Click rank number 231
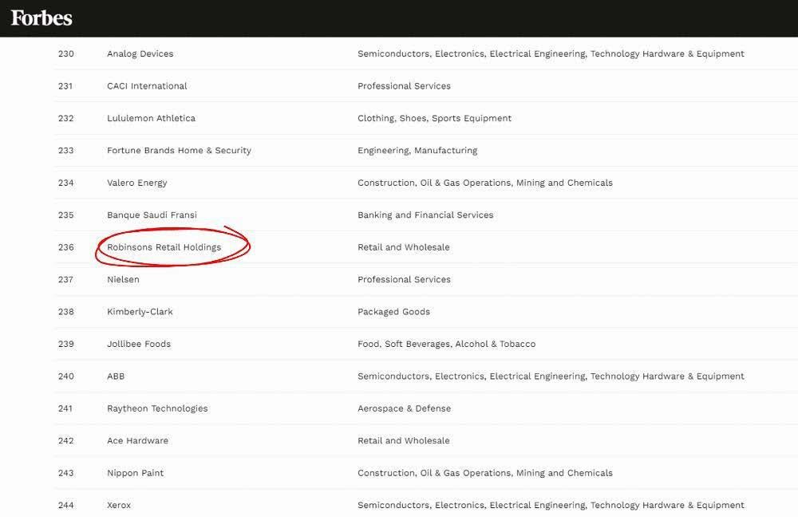The width and height of the screenshot is (798, 532). click(65, 86)
